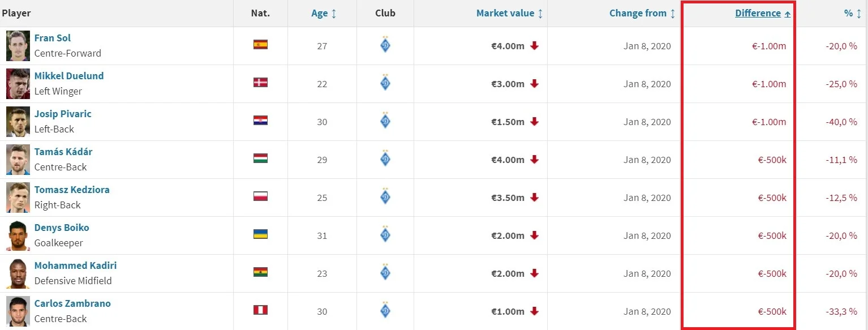The image size is (868, 330).
Task: Click the Ghana flag in Mohammed Kadiri's row
Action: tap(260, 272)
